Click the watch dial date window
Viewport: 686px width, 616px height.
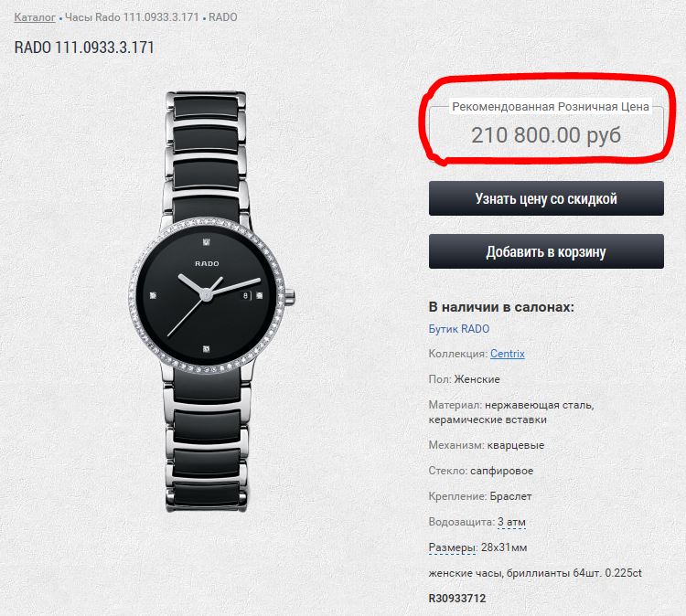245,295
